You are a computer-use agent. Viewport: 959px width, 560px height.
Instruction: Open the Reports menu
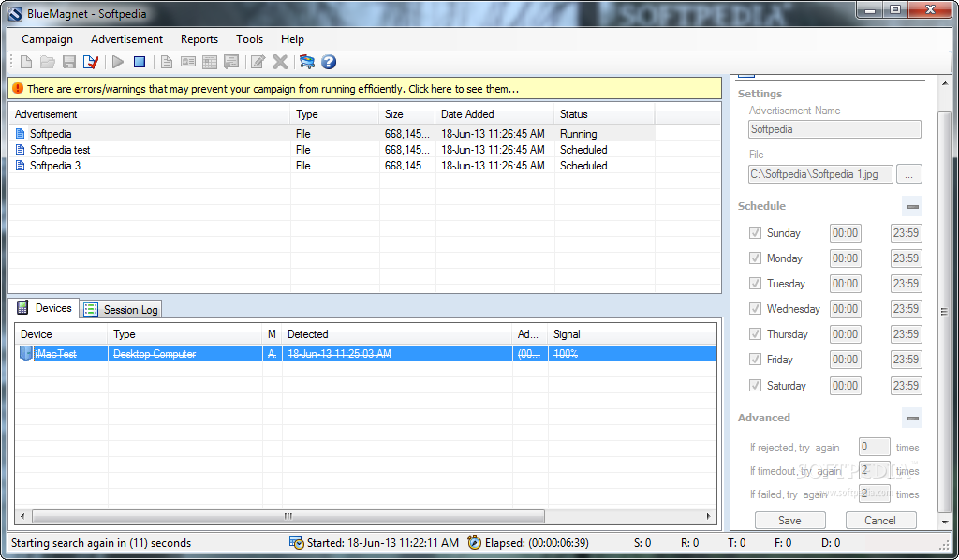coord(199,39)
